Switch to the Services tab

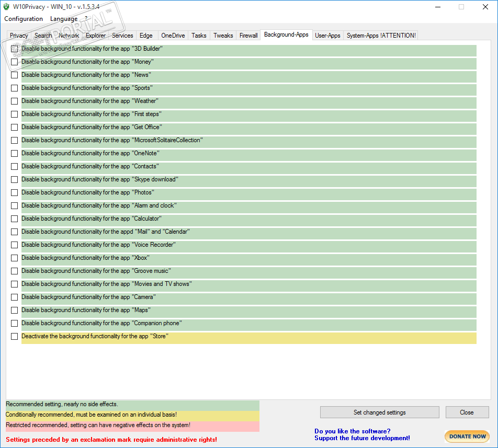point(122,36)
